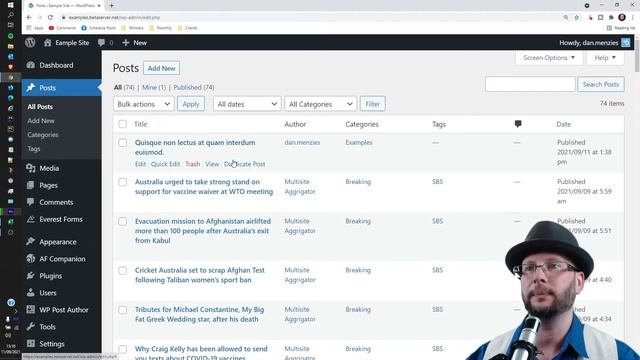Open Categories submenu item
640x360 pixels.
pyautogui.click(x=43, y=135)
